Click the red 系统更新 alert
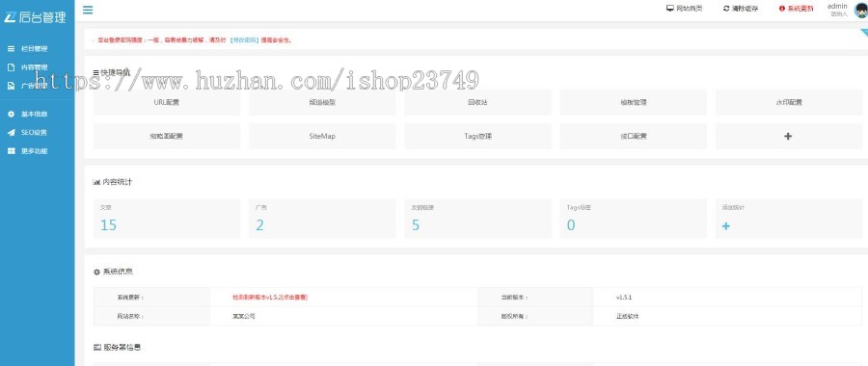This screenshot has width=868, height=366. (x=796, y=9)
